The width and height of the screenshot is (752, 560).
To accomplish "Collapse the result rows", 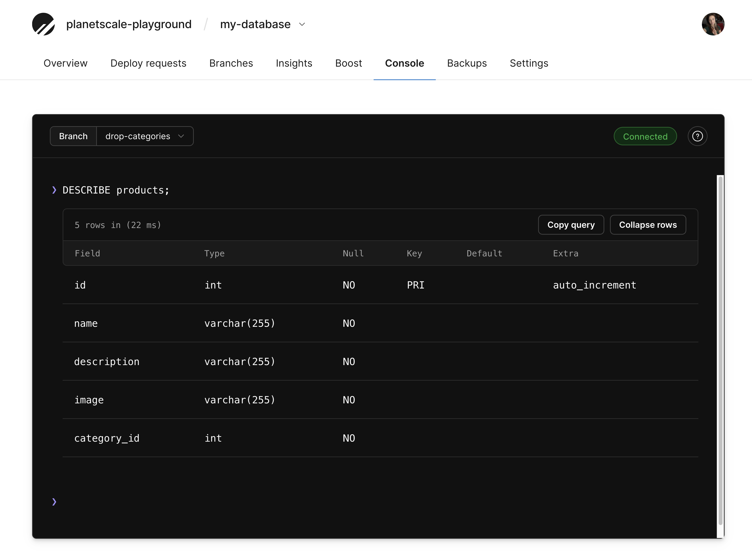I will pyautogui.click(x=648, y=225).
